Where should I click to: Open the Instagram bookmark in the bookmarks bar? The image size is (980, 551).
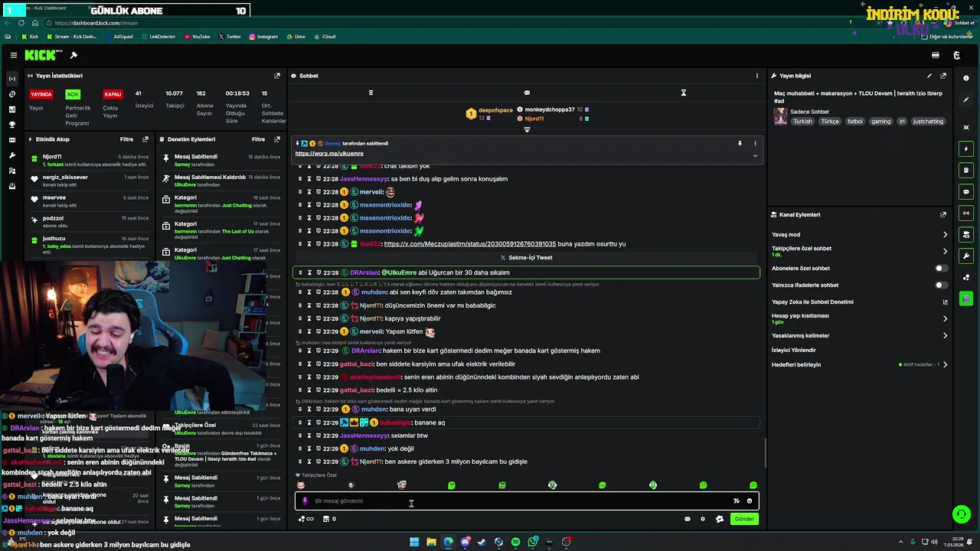click(263, 36)
